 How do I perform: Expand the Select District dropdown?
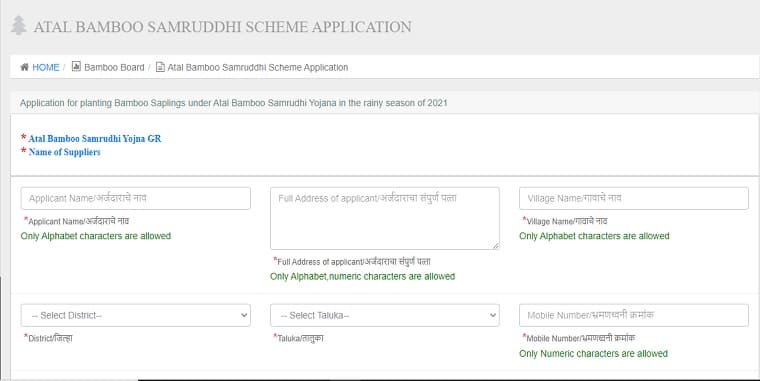click(136, 315)
